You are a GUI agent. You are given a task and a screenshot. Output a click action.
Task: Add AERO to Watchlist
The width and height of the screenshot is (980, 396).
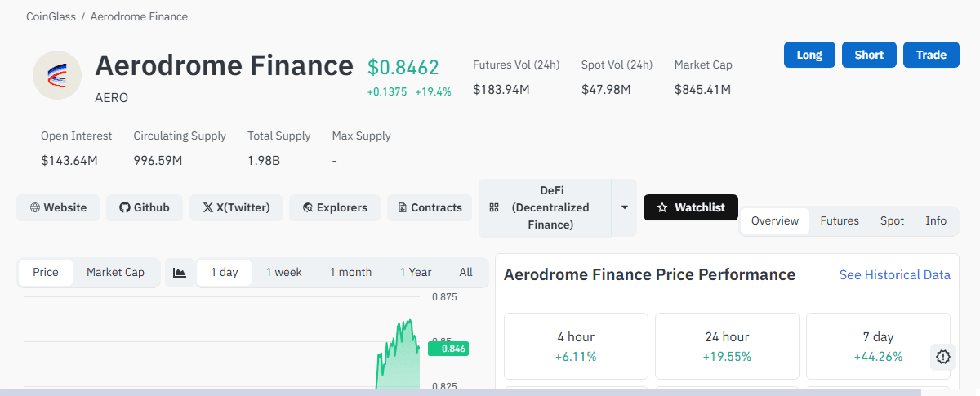[691, 207]
